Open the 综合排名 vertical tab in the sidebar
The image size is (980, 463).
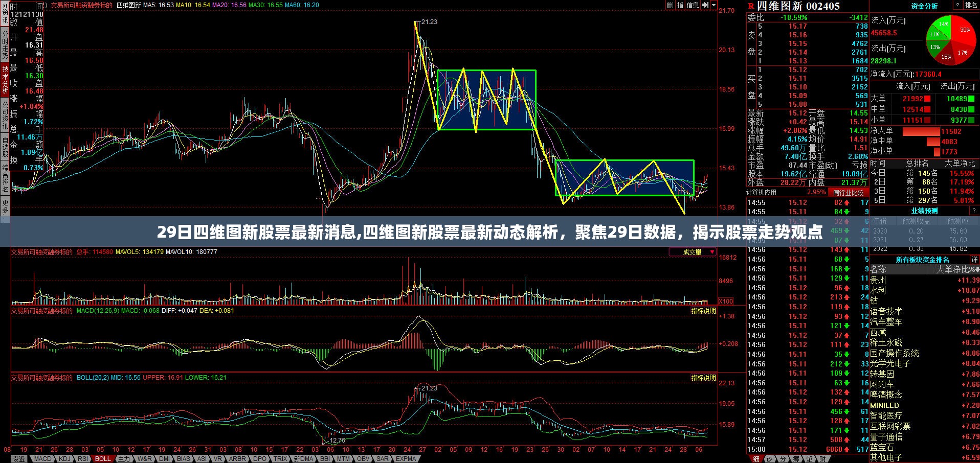[5, 179]
